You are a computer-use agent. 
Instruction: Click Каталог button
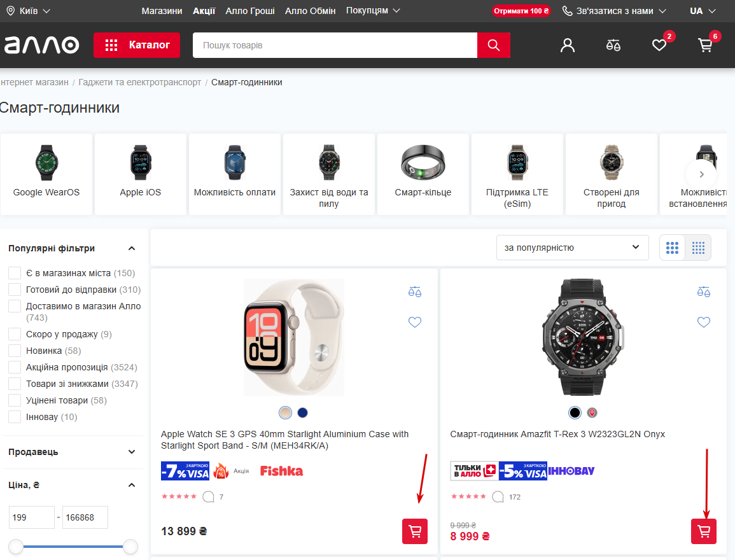(x=137, y=45)
